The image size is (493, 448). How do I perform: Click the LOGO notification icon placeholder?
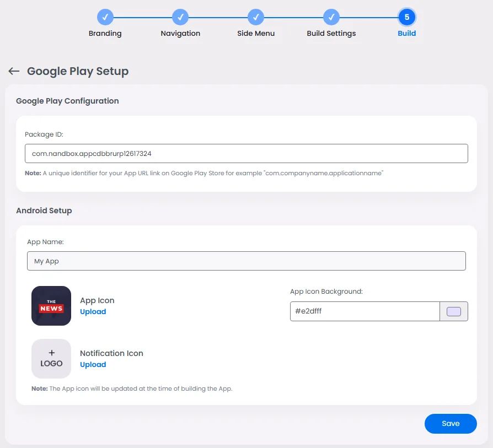tap(51, 358)
